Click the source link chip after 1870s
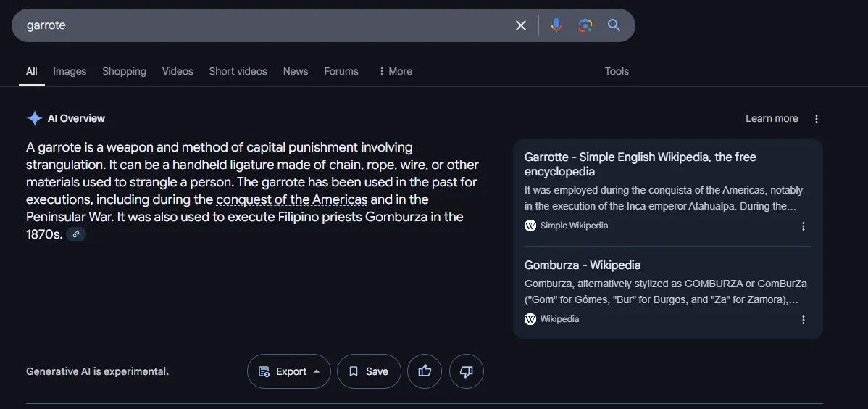 point(76,234)
